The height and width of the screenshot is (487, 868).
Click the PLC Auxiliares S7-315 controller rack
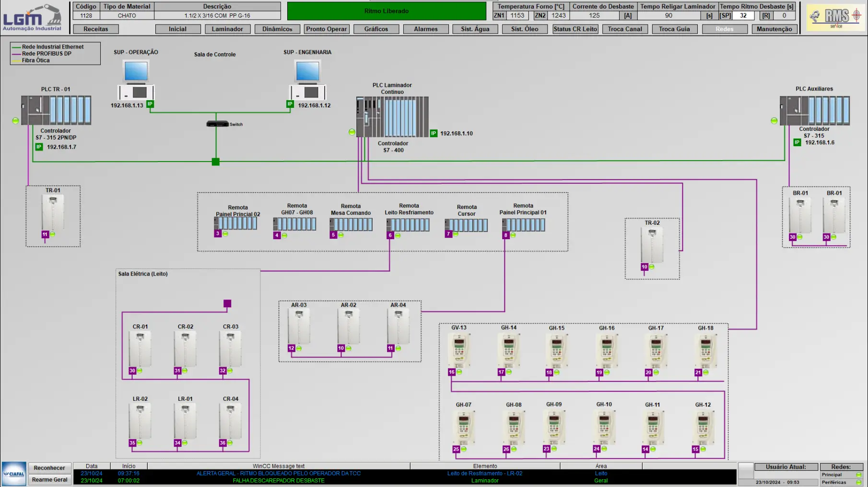[814, 111]
